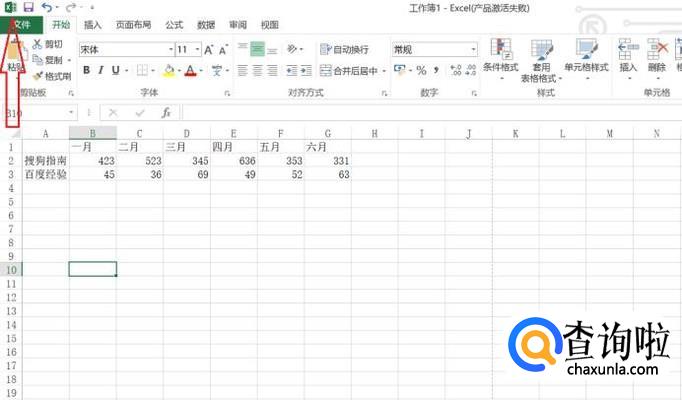The image size is (682, 400).
Task: Switch to the 数据 tab
Action: click(206, 25)
